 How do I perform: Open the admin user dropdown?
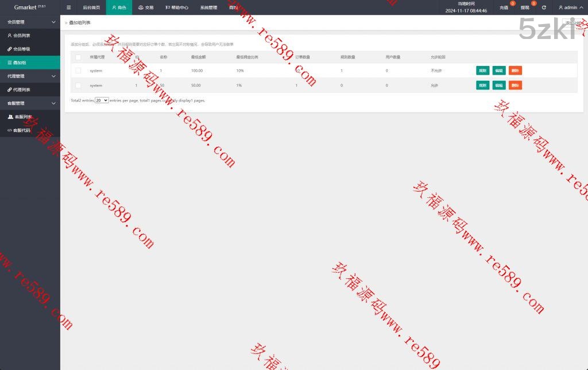point(571,7)
